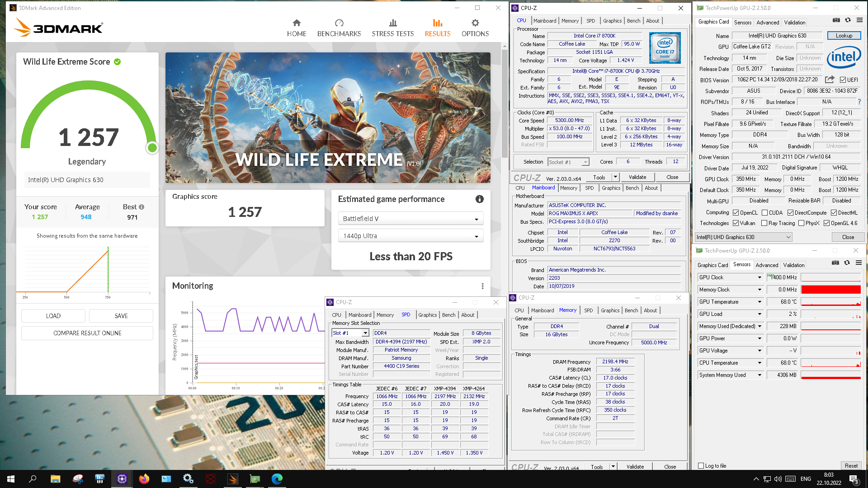This screenshot has width=868, height=488.
Task: Open the Slot #1 memory slot dropdown
Action: tap(350, 333)
